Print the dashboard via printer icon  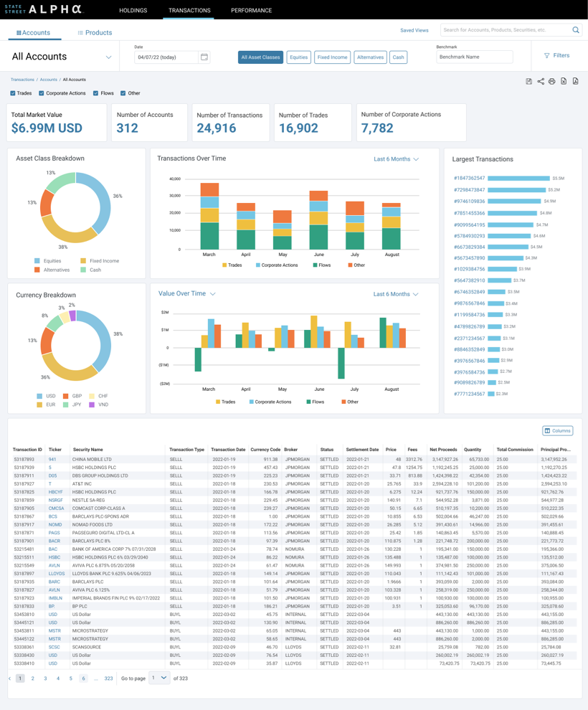pyautogui.click(x=552, y=82)
